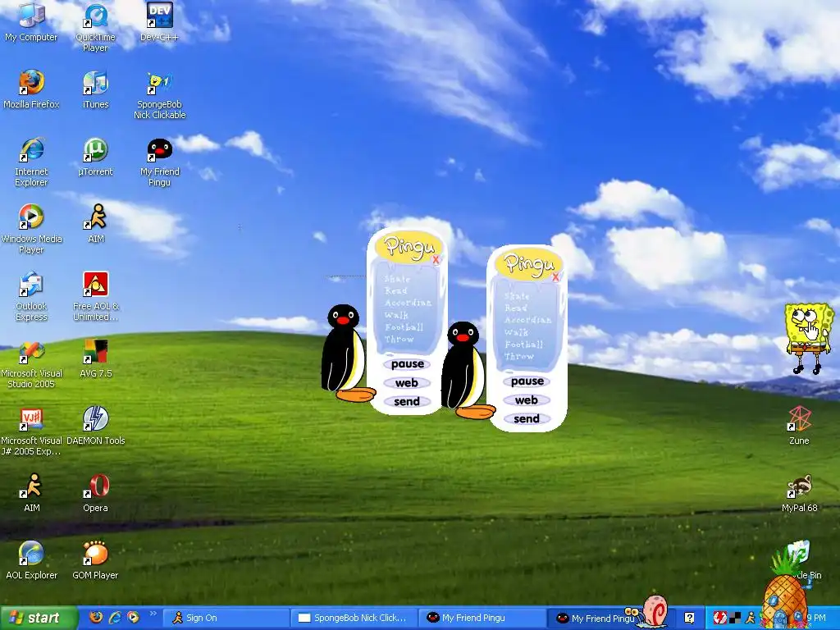This screenshot has height=630, width=840.
Task: Choose Football in the left Pingu panel
Action: pyautogui.click(x=404, y=326)
